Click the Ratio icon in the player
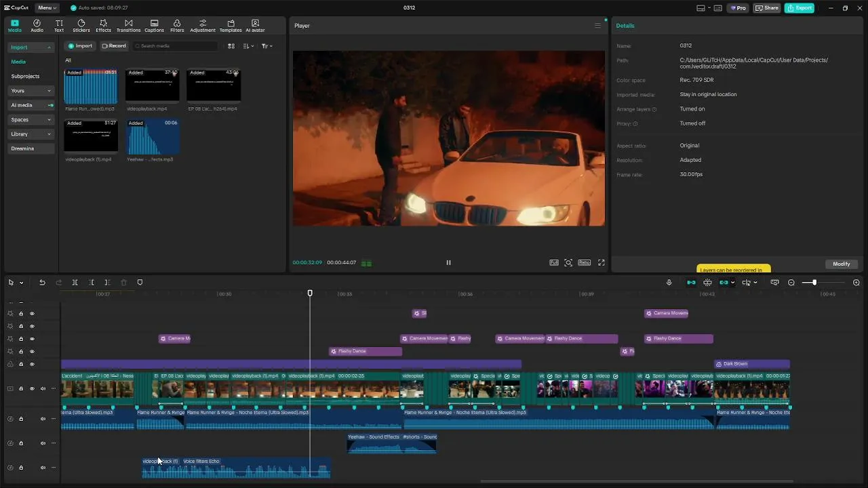Viewport: 868px width, 488px height. coord(584,263)
